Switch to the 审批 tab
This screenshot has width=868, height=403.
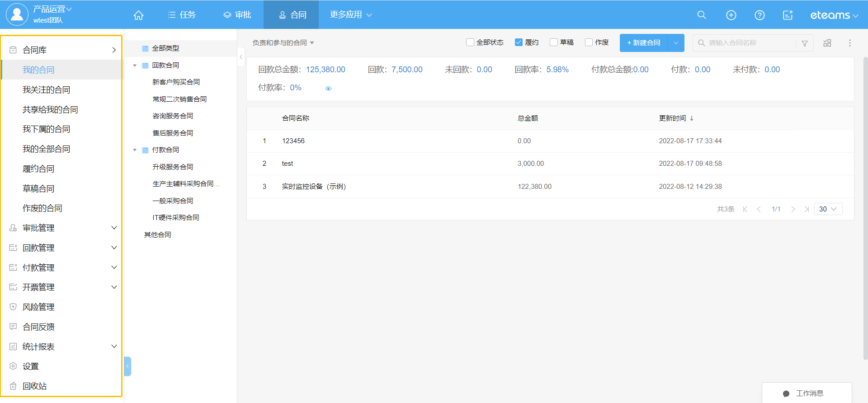(x=237, y=15)
